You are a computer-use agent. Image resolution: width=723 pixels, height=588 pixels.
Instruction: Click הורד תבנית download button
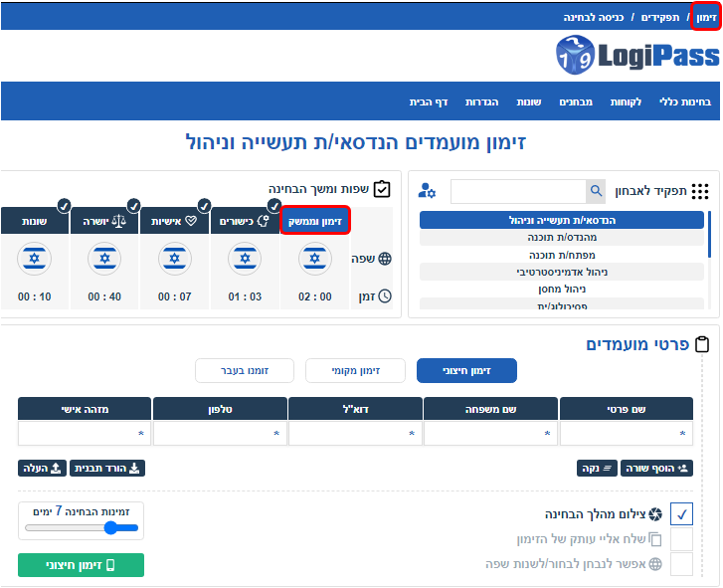coord(107,468)
